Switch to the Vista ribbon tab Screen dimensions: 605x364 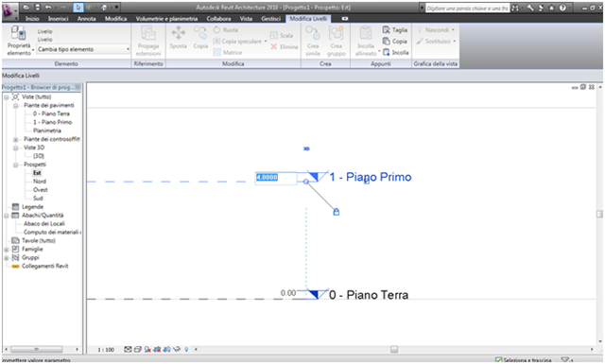click(246, 19)
